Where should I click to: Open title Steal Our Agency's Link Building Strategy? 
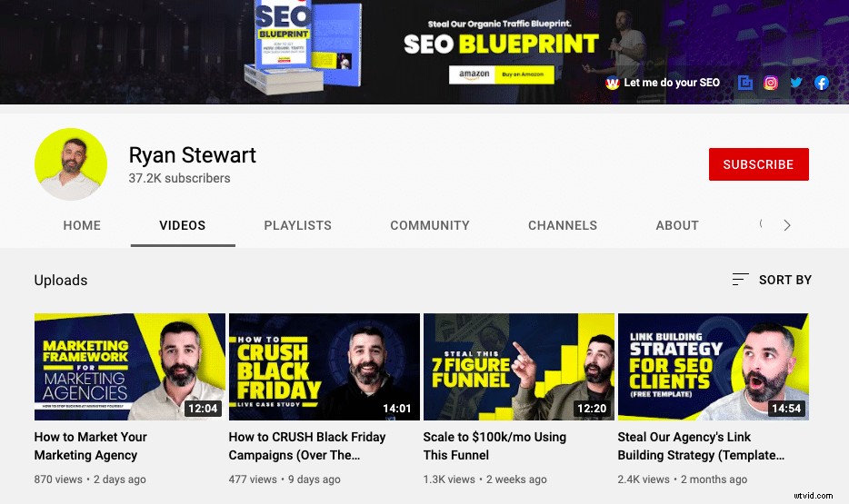[x=701, y=446]
